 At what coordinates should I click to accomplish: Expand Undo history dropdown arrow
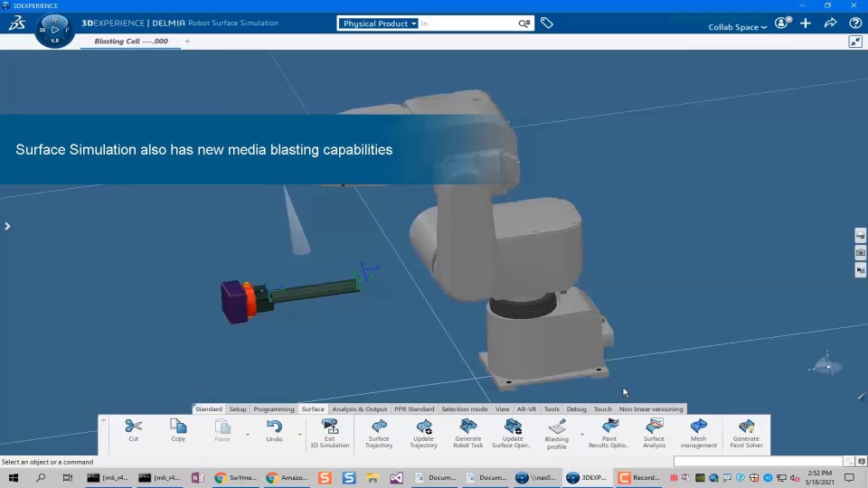(x=299, y=435)
